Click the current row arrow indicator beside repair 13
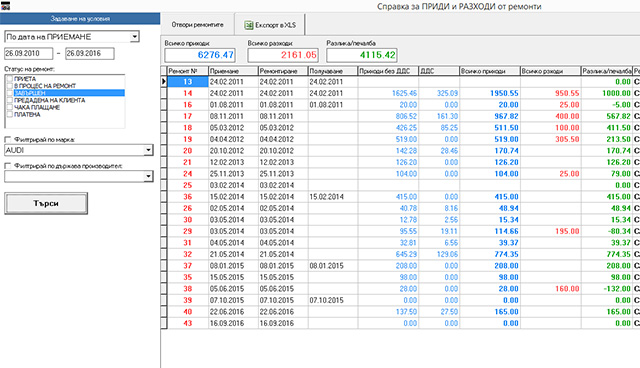The height and width of the screenshot is (368, 640). point(164,82)
